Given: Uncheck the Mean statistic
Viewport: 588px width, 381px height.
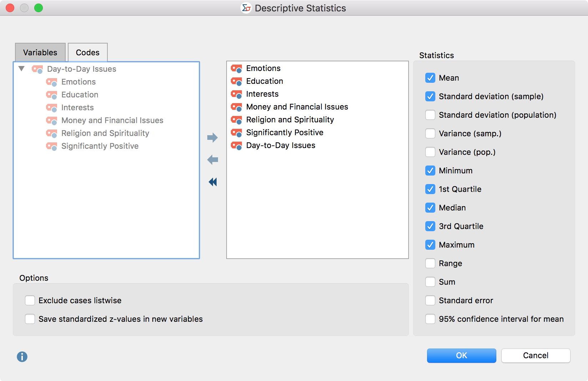Looking at the screenshot, I should pyautogui.click(x=430, y=78).
